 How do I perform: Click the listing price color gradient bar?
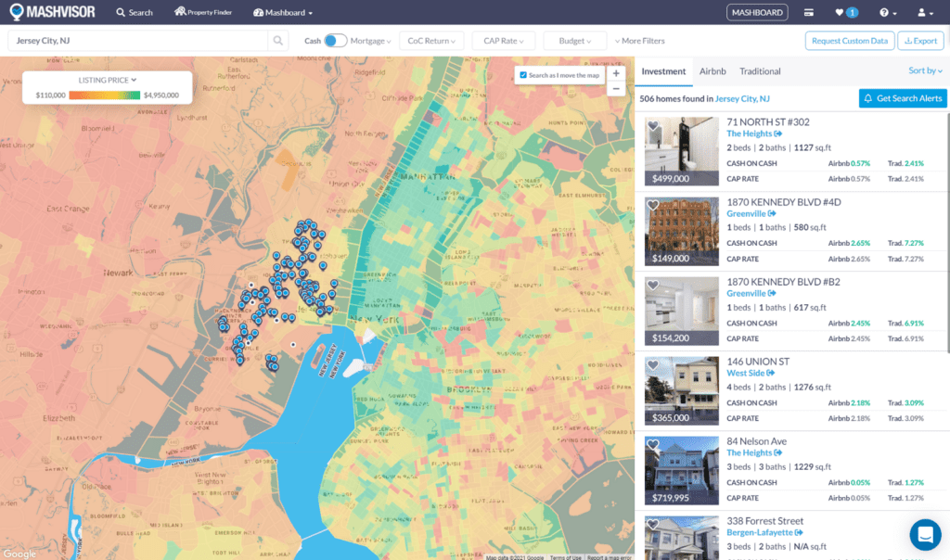pyautogui.click(x=105, y=95)
